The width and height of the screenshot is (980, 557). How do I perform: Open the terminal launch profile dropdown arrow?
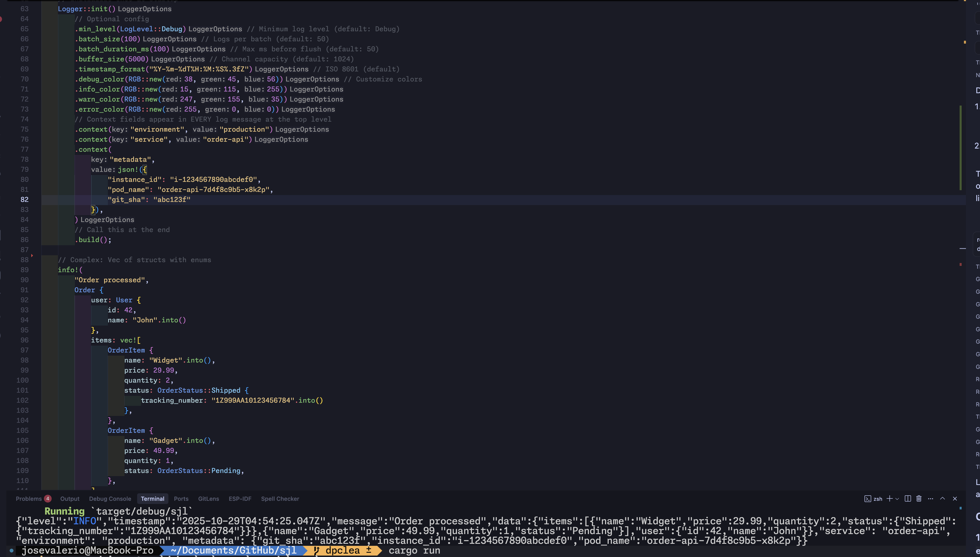(x=897, y=499)
